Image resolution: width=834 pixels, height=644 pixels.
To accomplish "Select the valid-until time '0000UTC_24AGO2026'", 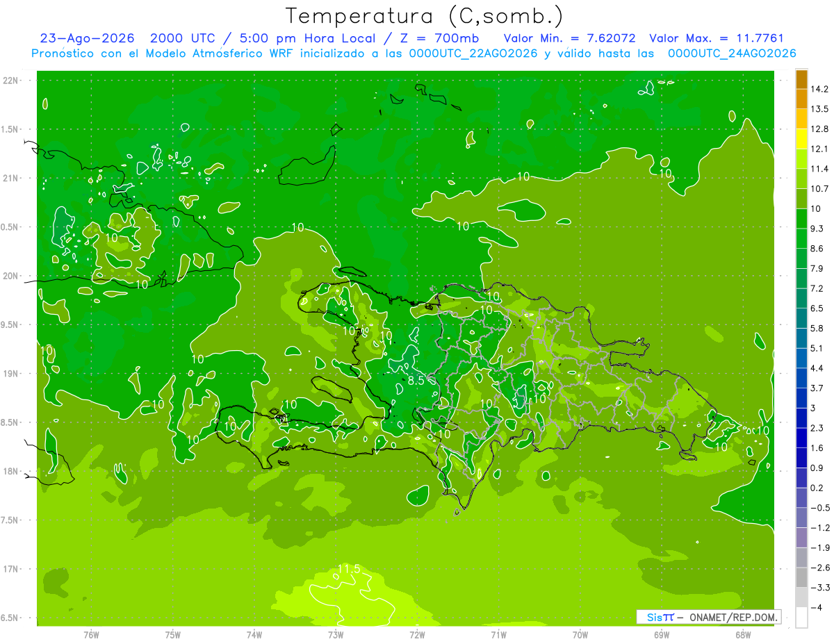I will [x=732, y=53].
